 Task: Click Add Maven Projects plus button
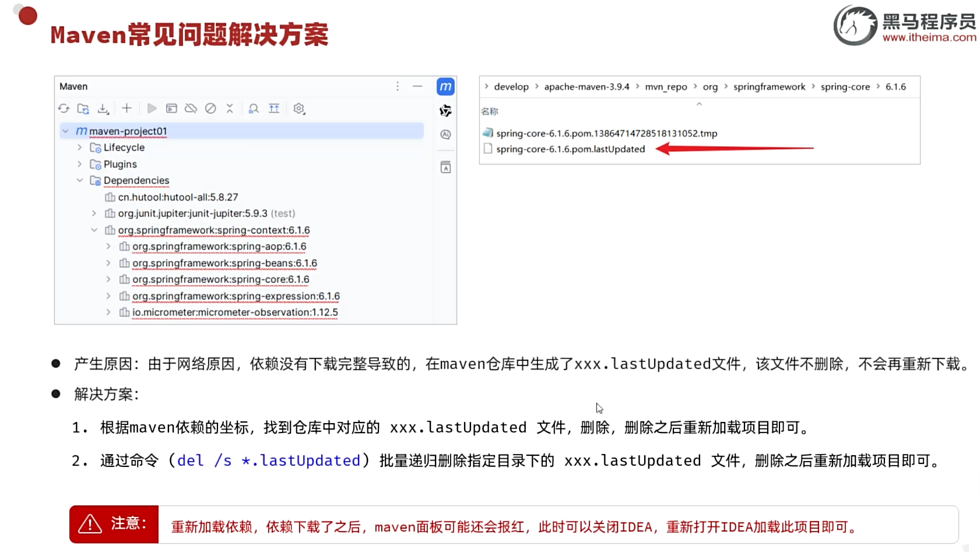point(127,108)
